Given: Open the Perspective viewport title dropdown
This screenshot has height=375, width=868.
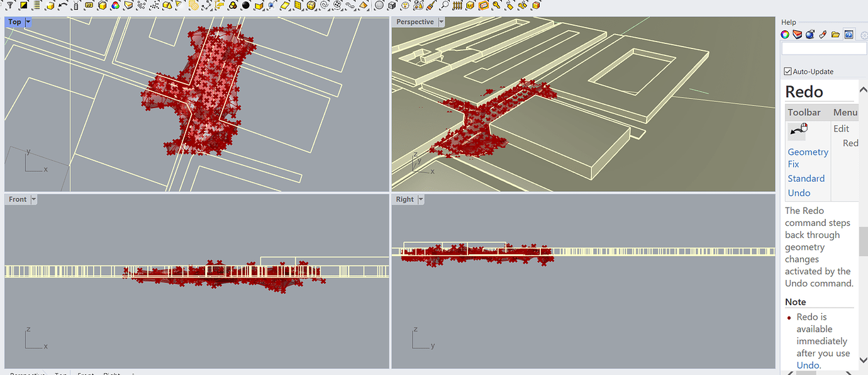Looking at the screenshot, I should coord(440,21).
